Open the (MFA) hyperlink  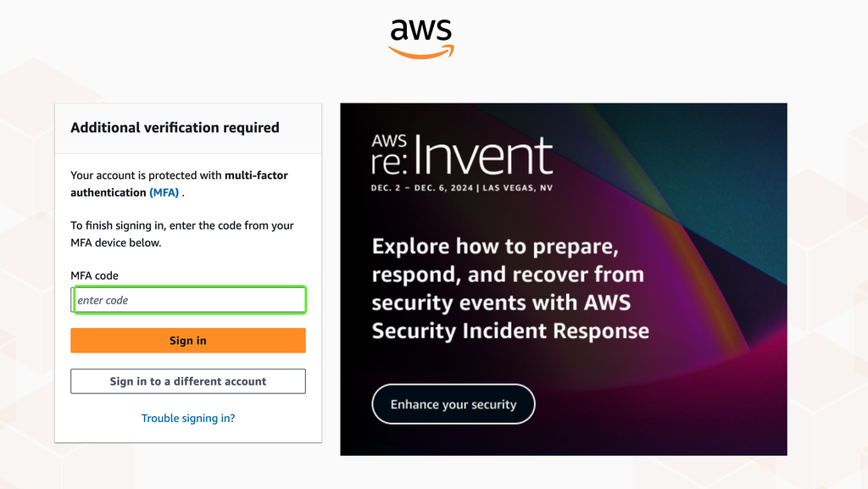pyautogui.click(x=164, y=192)
